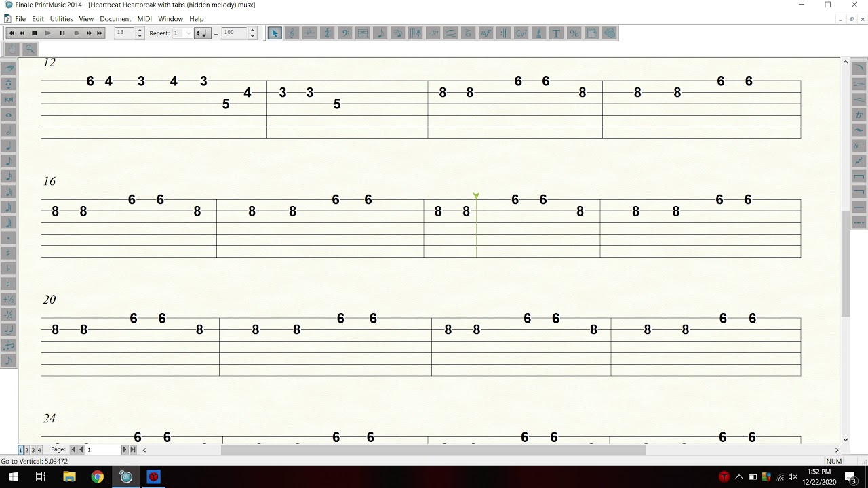Choose the flat accidental tool
The width and height of the screenshot is (868, 488).
[9, 268]
